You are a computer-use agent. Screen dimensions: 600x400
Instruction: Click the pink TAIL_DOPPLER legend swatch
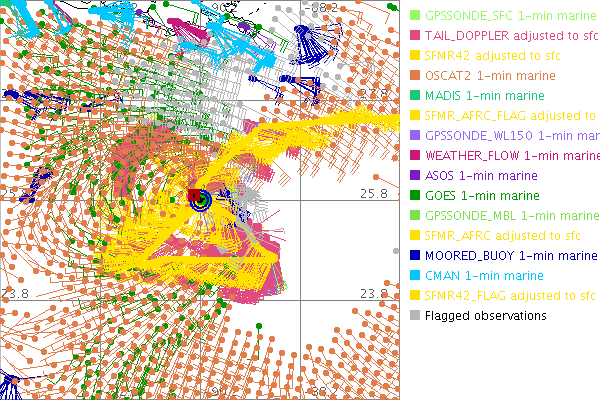pos(415,36)
